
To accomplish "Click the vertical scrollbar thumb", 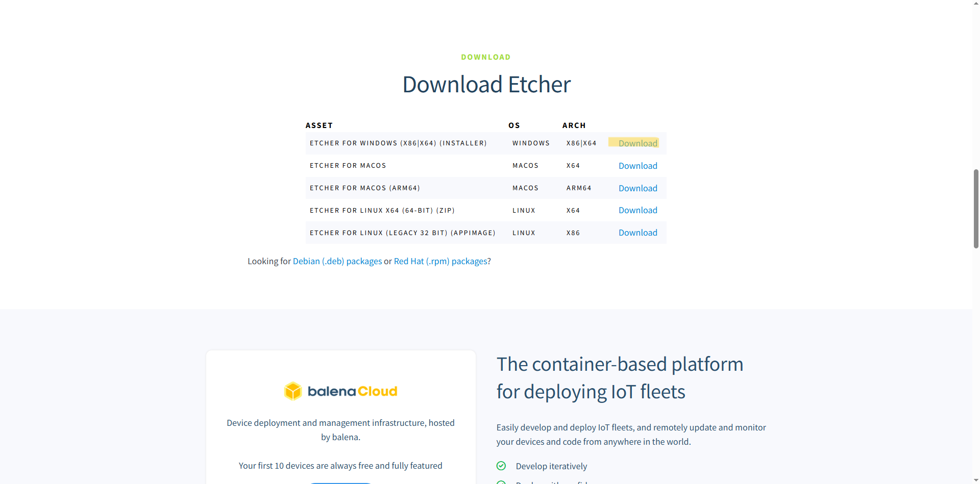I will tap(976, 209).
